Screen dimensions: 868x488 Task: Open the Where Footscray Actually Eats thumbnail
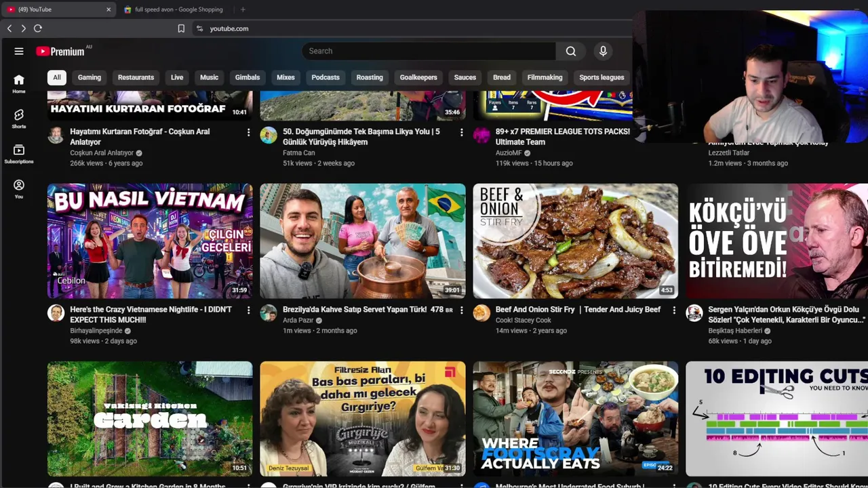(576, 419)
